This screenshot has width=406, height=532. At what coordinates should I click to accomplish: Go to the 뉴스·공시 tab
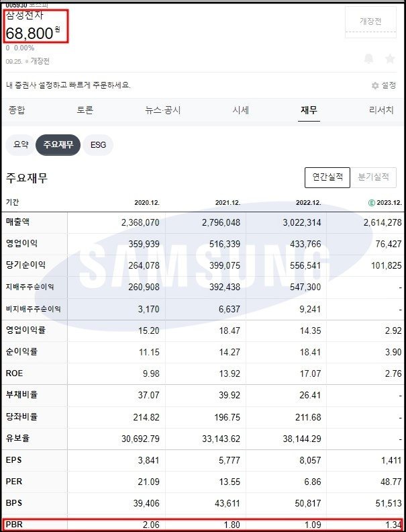click(162, 110)
